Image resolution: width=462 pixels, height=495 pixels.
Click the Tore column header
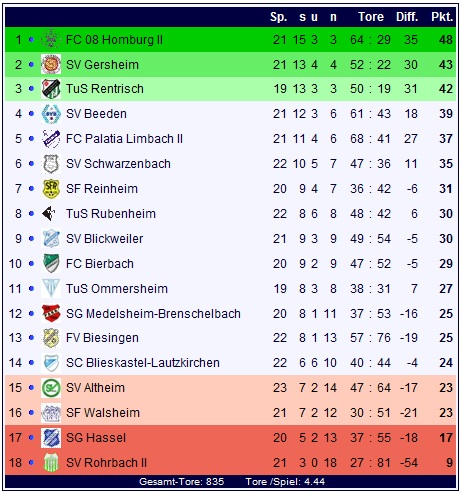371,17
